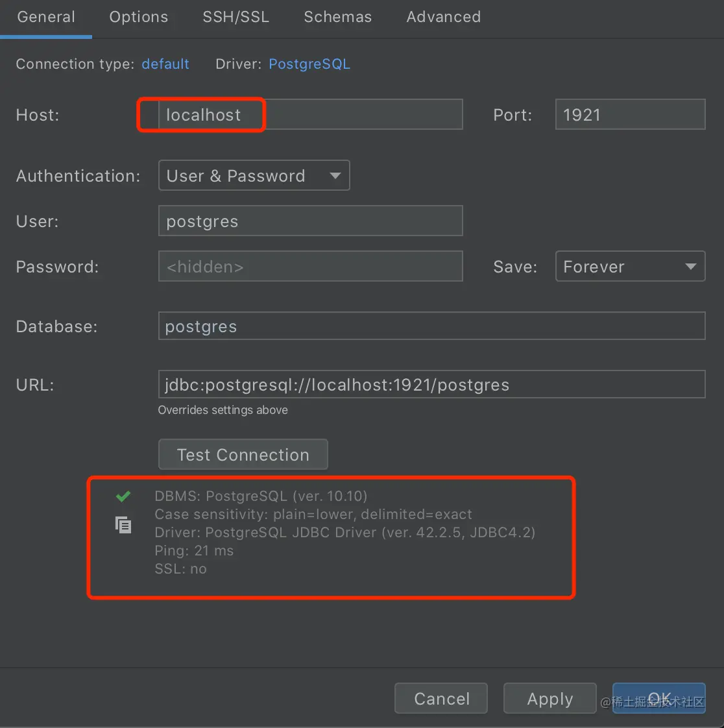Image resolution: width=724 pixels, height=728 pixels.
Task: Focus the JDBC URL field
Action: 431,384
